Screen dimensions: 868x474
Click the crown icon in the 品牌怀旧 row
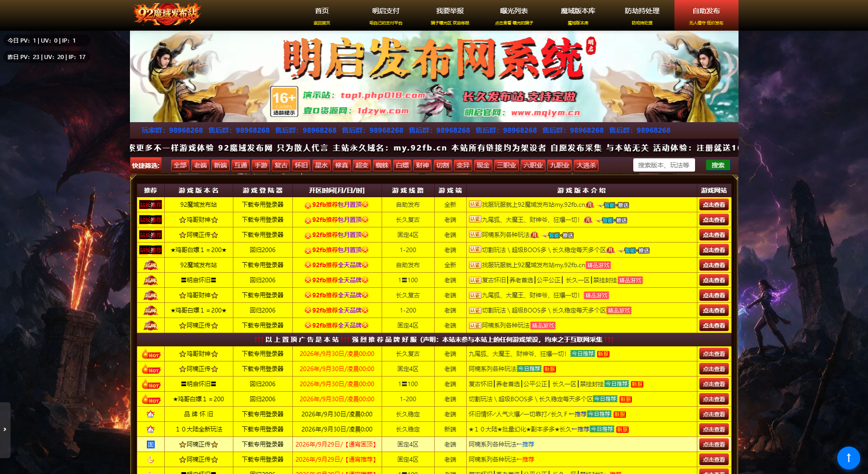tap(151, 415)
